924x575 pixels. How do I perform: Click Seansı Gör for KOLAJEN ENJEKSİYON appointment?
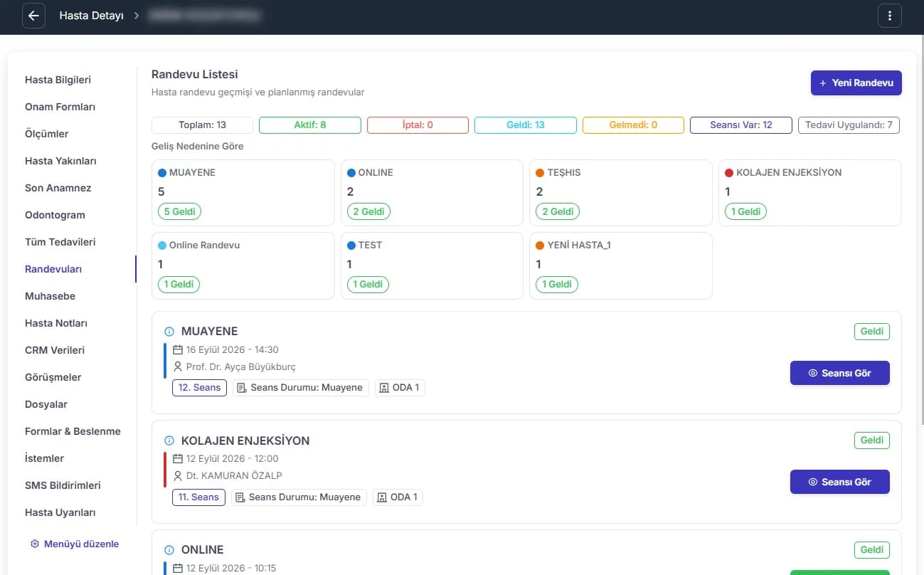(840, 482)
